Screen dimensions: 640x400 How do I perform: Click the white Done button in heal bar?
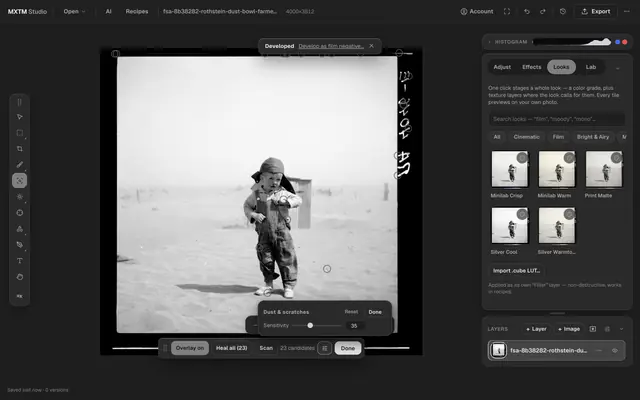(x=348, y=348)
